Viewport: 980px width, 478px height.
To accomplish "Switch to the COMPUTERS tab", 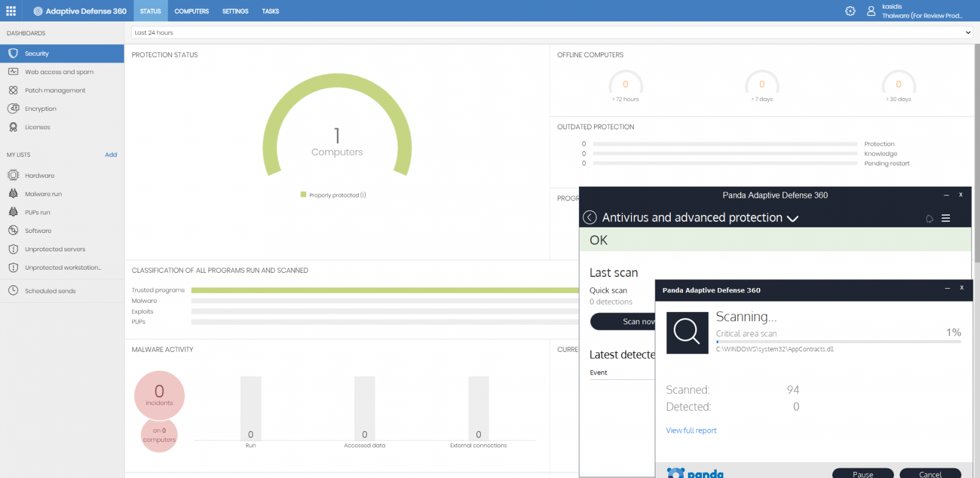I will click(192, 11).
